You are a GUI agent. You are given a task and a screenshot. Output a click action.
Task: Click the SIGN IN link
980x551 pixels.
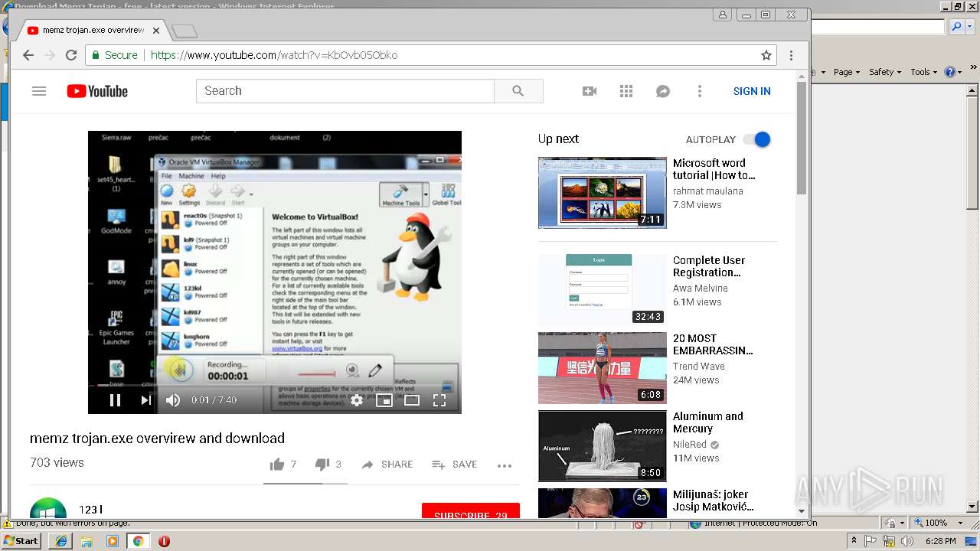click(x=752, y=91)
